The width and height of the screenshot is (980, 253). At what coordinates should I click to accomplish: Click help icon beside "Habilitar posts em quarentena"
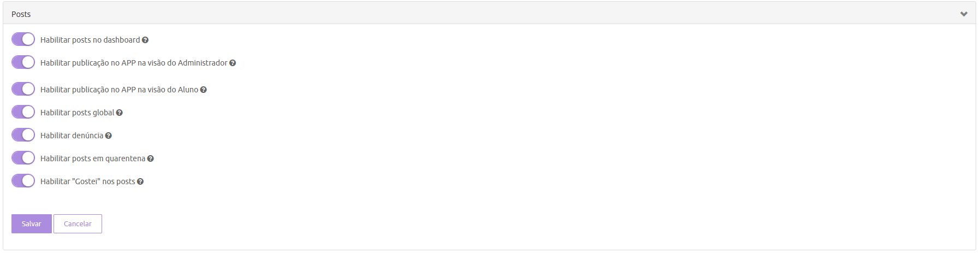[150, 158]
